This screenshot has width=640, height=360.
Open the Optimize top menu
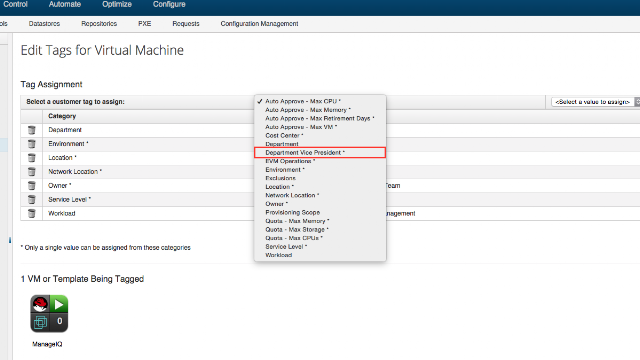pyautogui.click(x=117, y=4)
